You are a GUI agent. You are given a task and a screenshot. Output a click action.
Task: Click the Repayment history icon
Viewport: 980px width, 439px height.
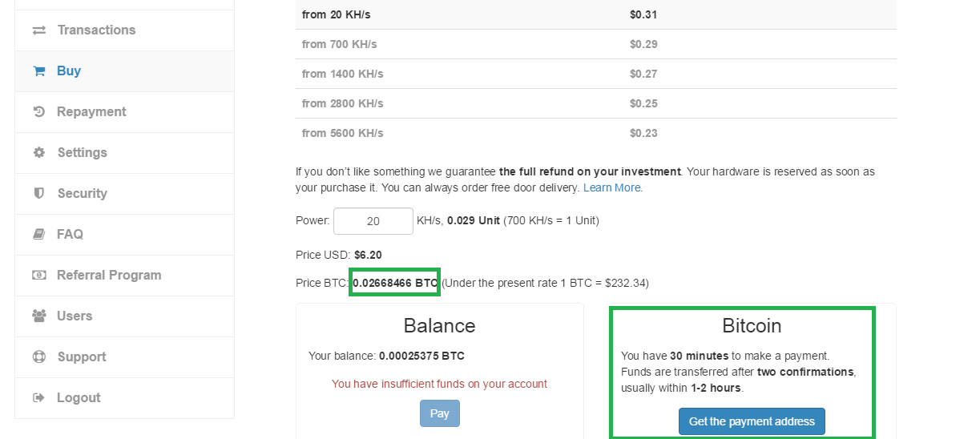(38, 112)
